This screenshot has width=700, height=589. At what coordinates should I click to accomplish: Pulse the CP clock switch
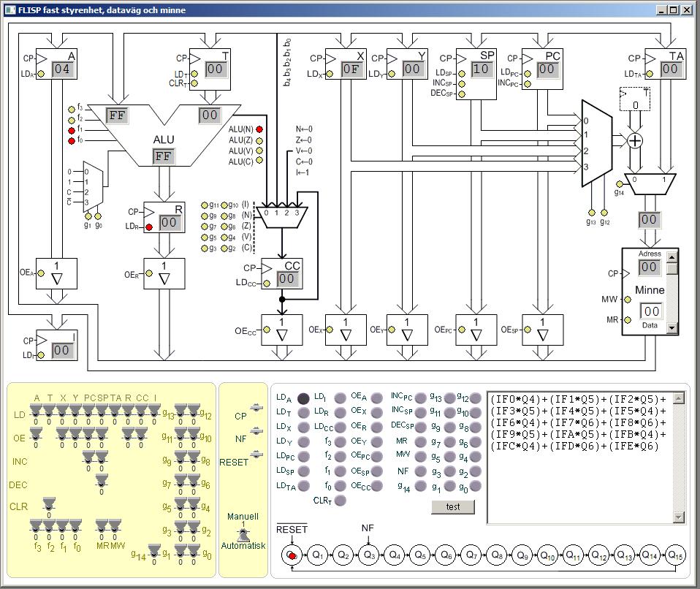pyautogui.click(x=256, y=407)
